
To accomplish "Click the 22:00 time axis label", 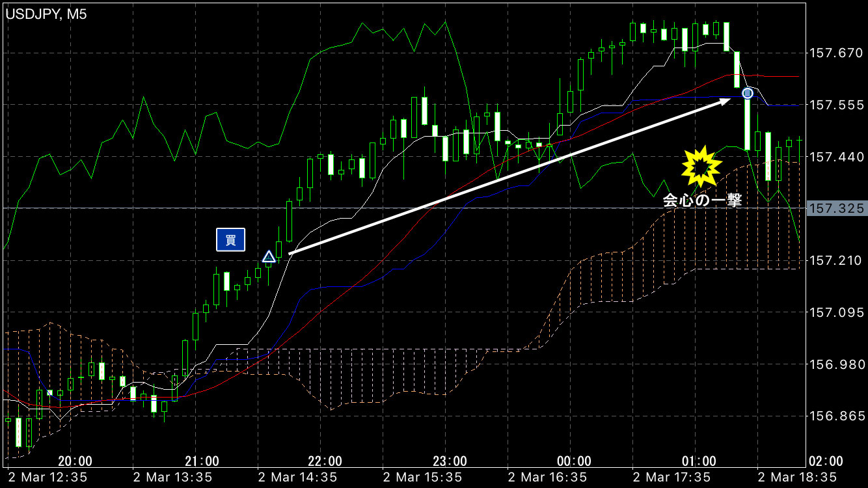I will (325, 461).
